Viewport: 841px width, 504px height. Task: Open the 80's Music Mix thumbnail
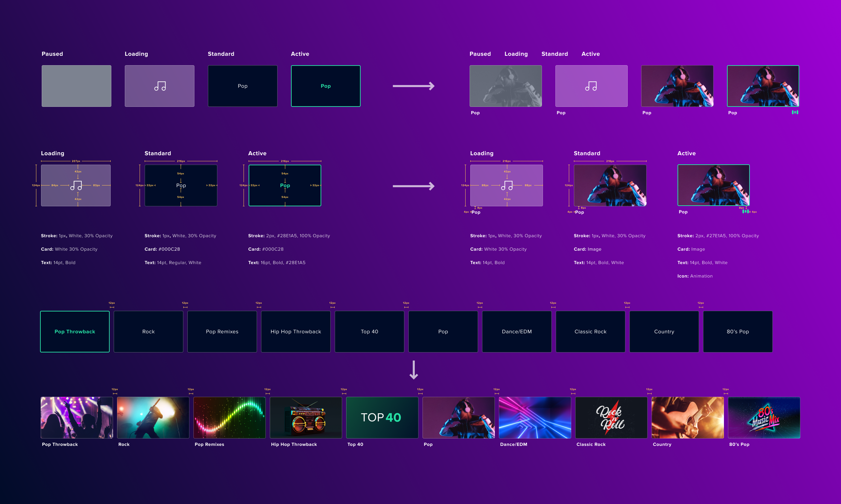point(764,417)
